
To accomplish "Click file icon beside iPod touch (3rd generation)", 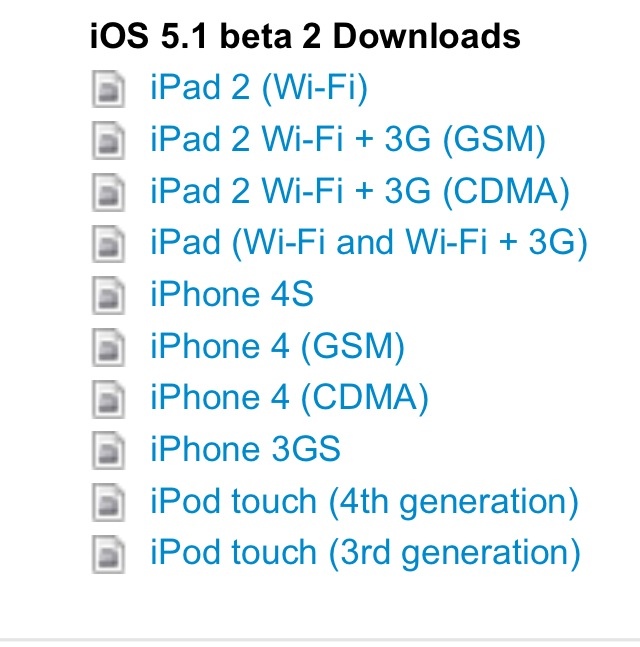I will 107,553.
